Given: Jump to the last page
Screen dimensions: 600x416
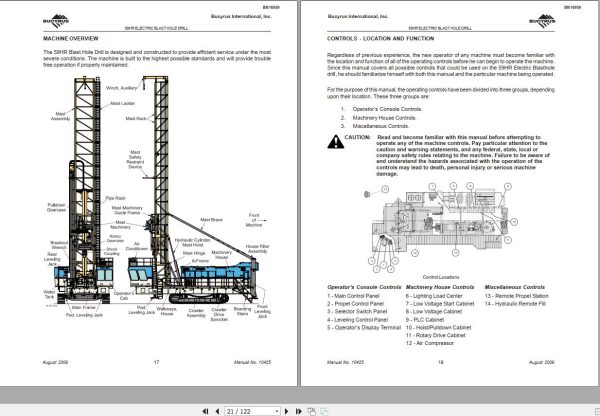Looking at the screenshot, I should (x=299, y=411).
